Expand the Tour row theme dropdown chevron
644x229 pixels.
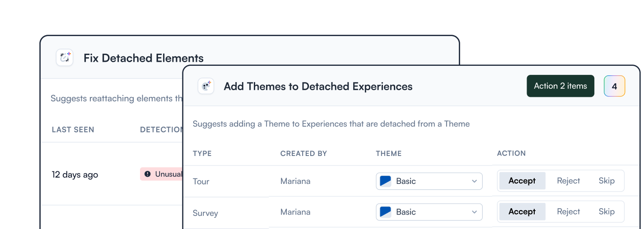click(x=474, y=181)
